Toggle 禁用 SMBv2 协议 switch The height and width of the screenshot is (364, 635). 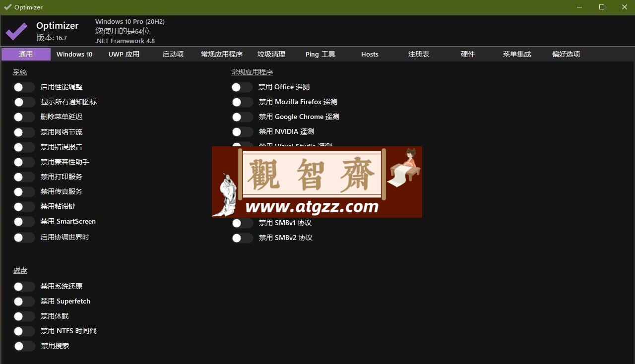coord(242,238)
